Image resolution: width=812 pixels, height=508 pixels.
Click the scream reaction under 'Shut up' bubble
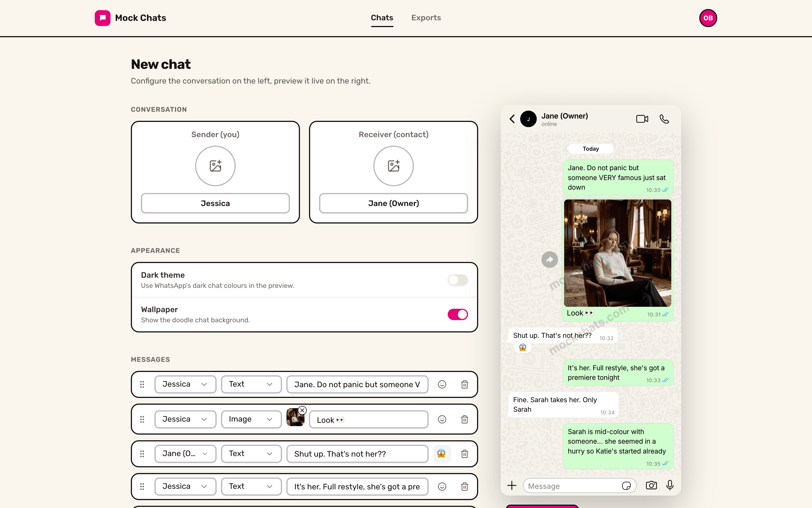pos(522,347)
